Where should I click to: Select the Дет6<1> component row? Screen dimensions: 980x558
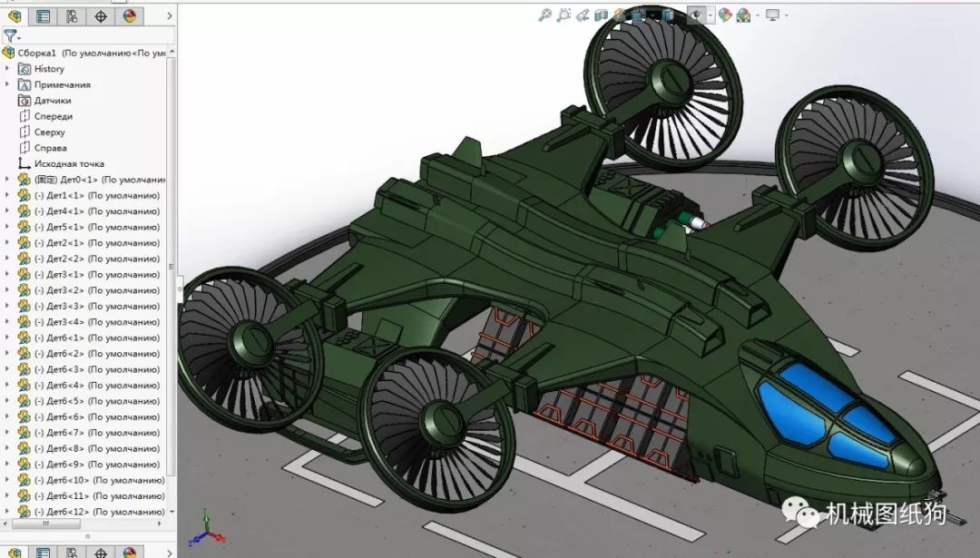click(89, 338)
